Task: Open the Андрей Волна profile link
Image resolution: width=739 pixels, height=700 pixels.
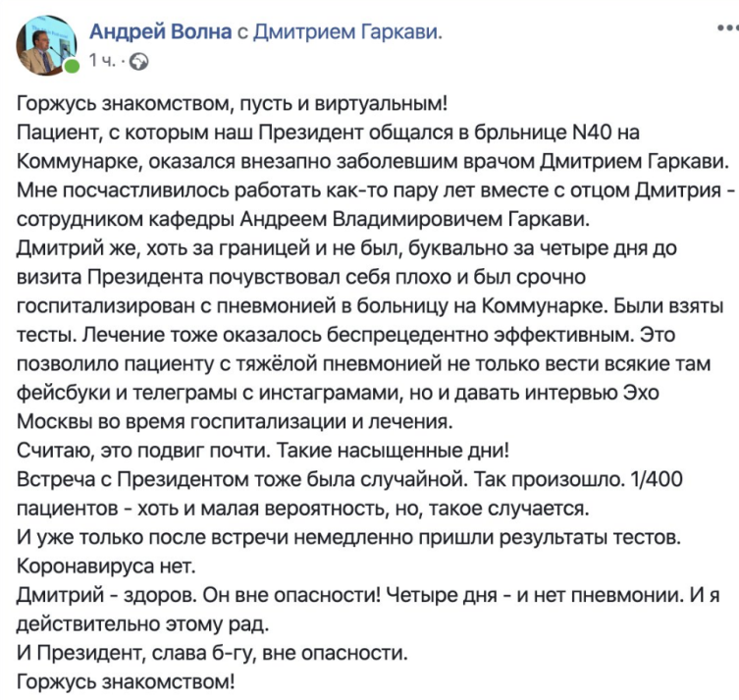Action: pyautogui.click(x=160, y=32)
